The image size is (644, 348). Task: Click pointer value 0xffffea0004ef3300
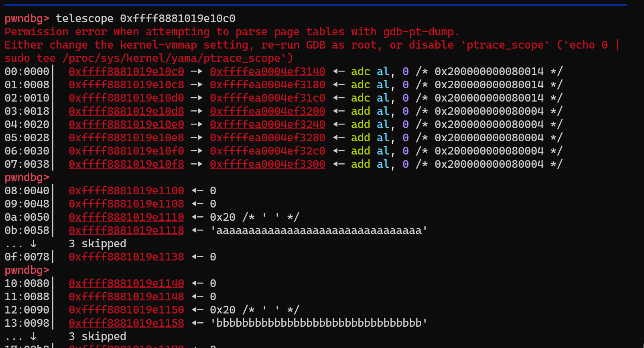click(268, 164)
